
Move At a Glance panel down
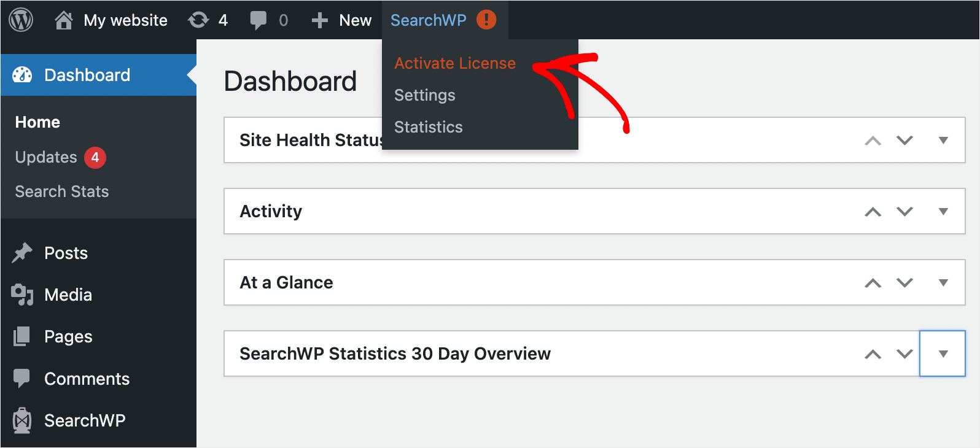[904, 282]
